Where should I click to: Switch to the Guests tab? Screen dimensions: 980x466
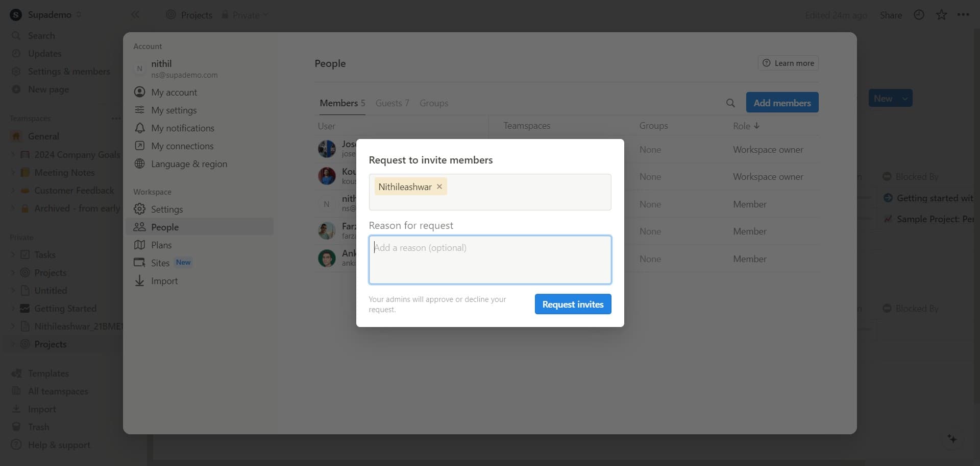392,103
